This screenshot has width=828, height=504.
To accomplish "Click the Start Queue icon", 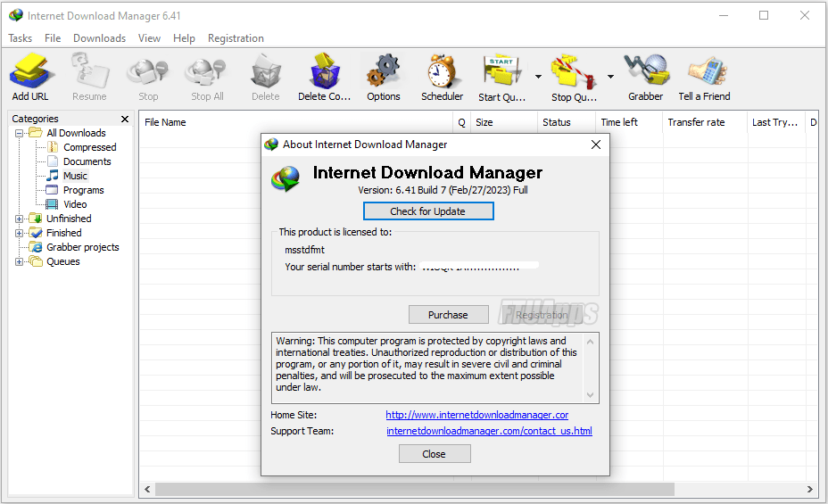I will click(501, 70).
